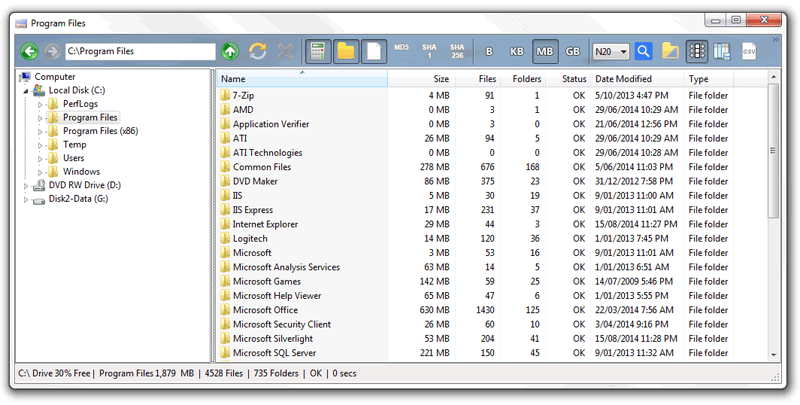The width and height of the screenshot is (800, 405).
Task: Select the Microsoft SQL Server folder name
Action: (x=274, y=352)
